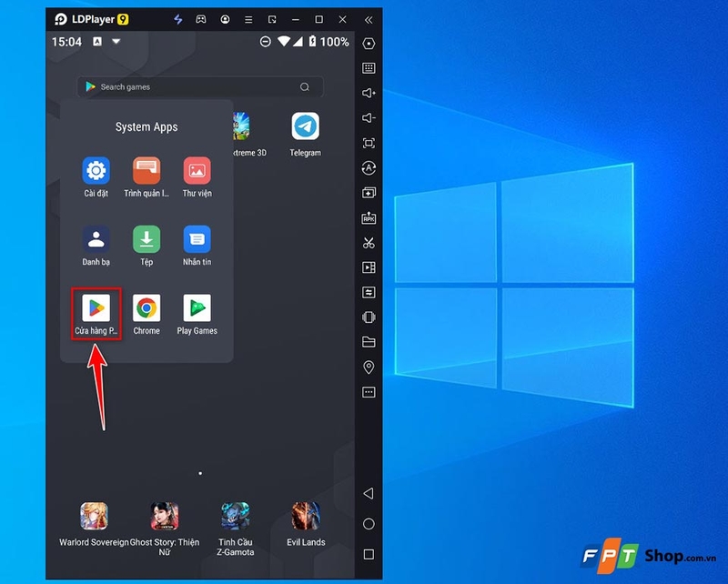The width and height of the screenshot is (728, 584).
Task: Click the Wi-Fi signal icon in status bar
Action: click(284, 41)
